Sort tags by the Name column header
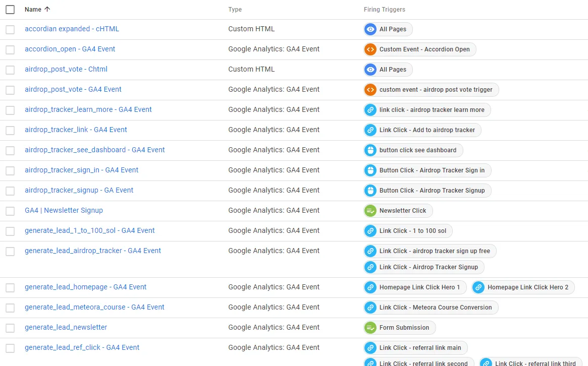This screenshot has height=366, width=588. tap(33, 10)
